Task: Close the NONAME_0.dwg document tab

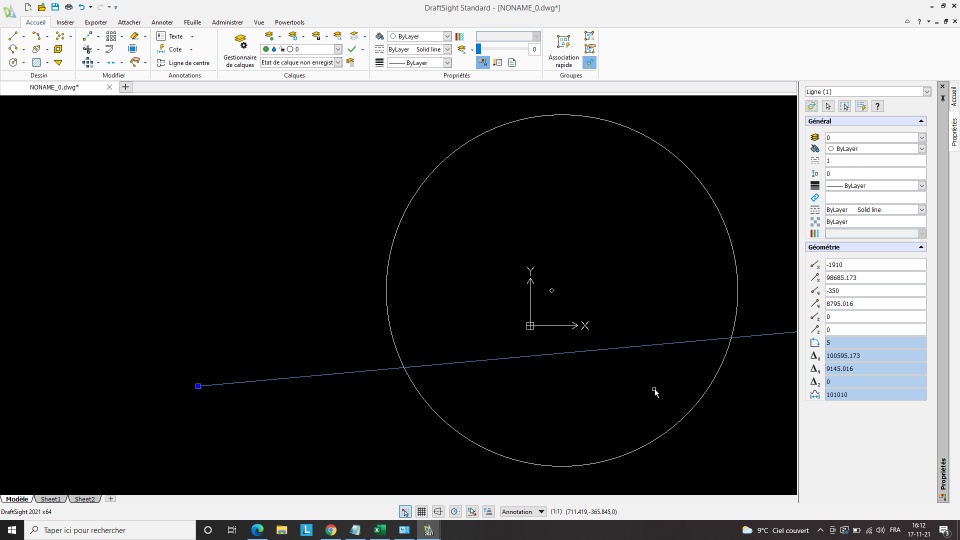Action: click(x=110, y=87)
